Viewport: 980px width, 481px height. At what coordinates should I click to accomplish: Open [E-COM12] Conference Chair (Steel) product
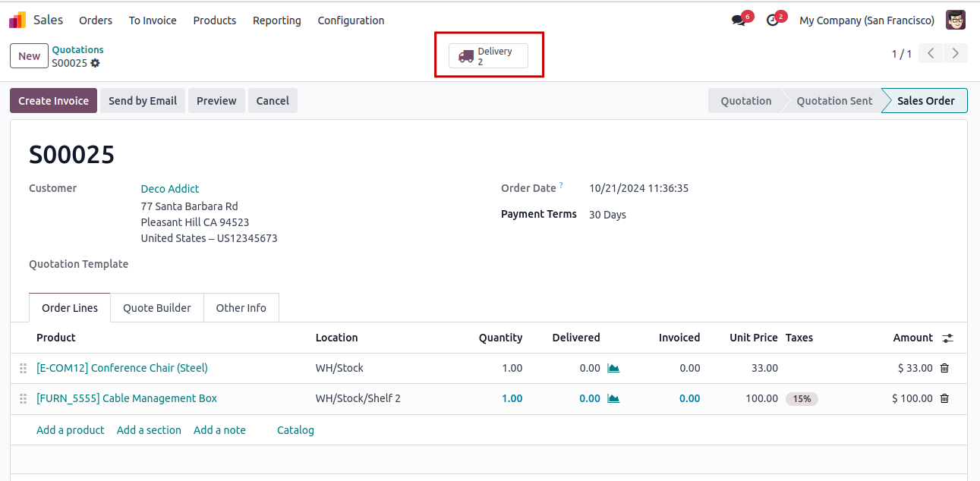point(122,368)
